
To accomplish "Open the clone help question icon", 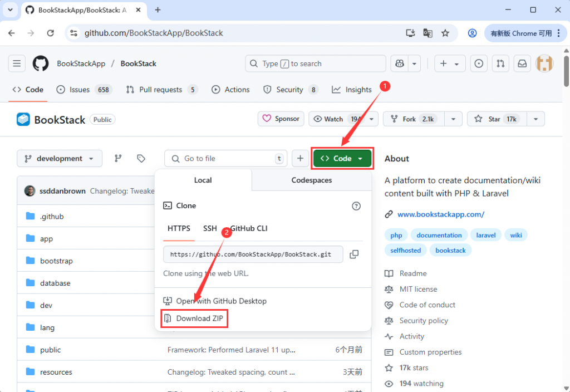I will 356,206.
